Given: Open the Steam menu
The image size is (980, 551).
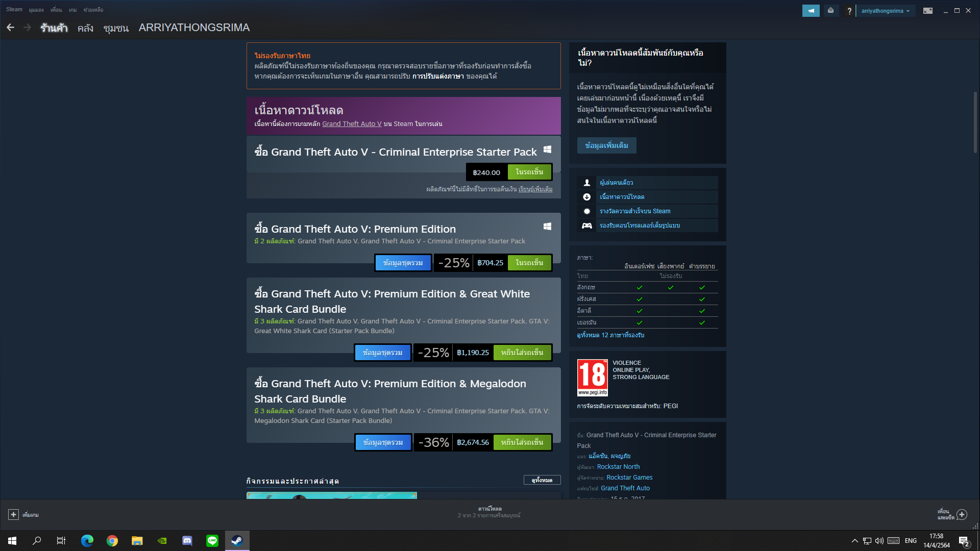Looking at the screenshot, I should click(14, 9).
